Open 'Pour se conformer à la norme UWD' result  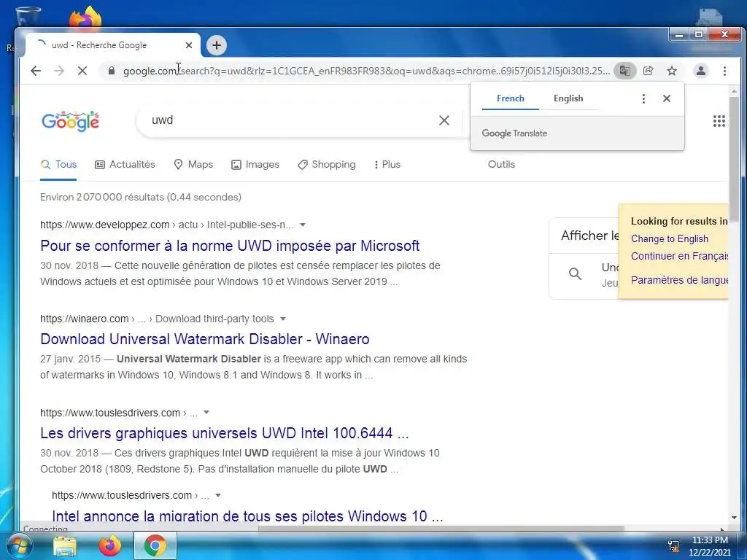click(x=230, y=246)
